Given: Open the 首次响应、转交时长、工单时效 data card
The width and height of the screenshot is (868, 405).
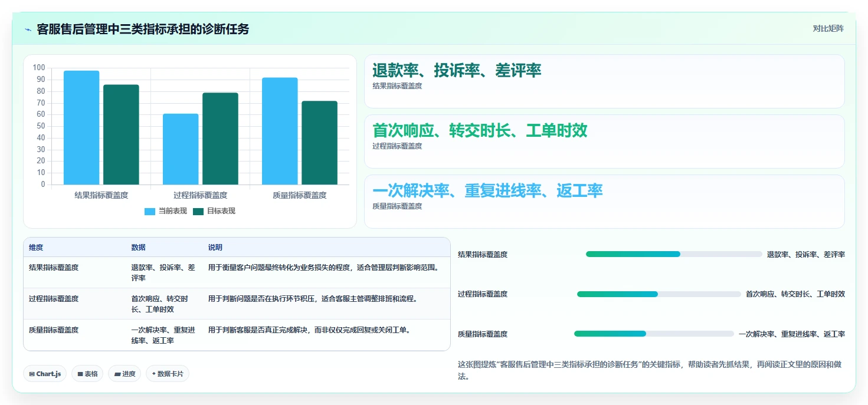Looking at the screenshot, I should coord(604,141).
